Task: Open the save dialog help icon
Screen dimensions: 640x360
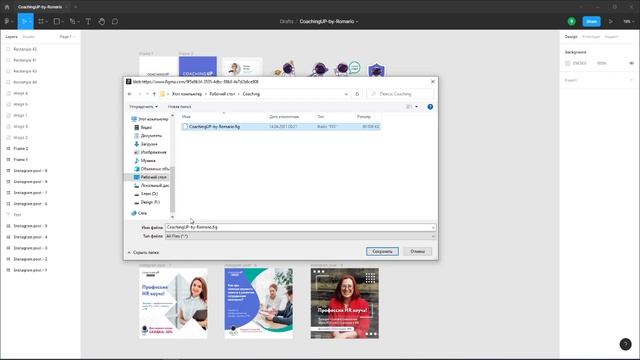Action: [430, 107]
